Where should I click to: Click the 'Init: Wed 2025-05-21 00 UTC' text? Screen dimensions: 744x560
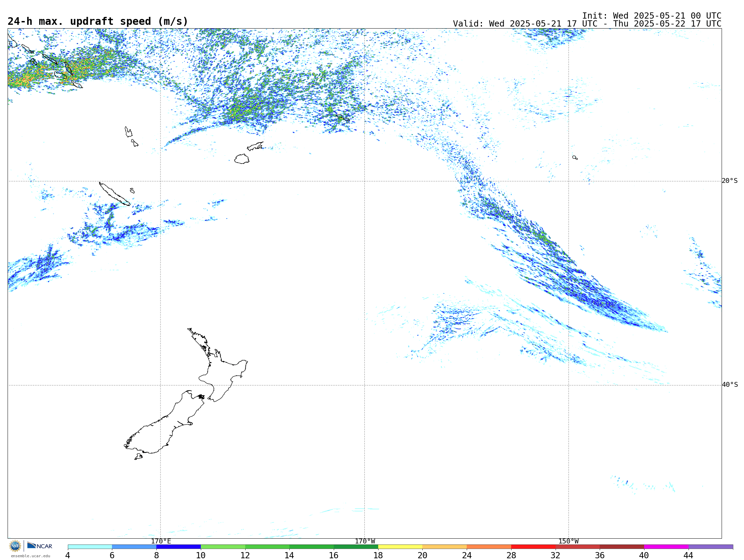coord(652,16)
